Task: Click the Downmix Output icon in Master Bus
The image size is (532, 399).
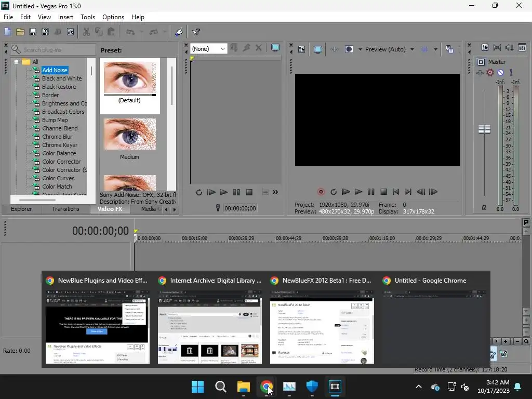Action: 497,48
